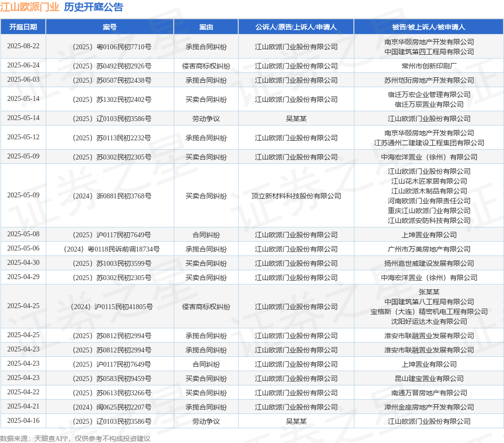
Task: Click 宿迁万辰置业有限公司 defendant
Action: coord(429,104)
